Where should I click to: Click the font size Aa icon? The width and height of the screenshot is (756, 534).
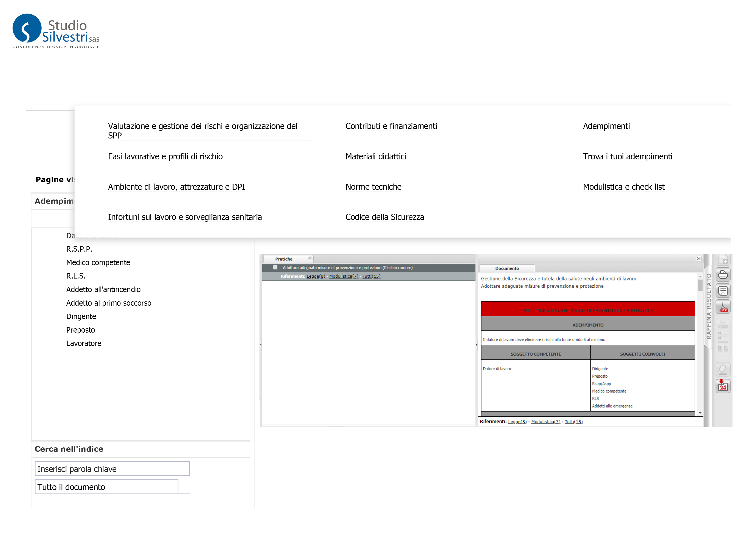click(x=723, y=322)
